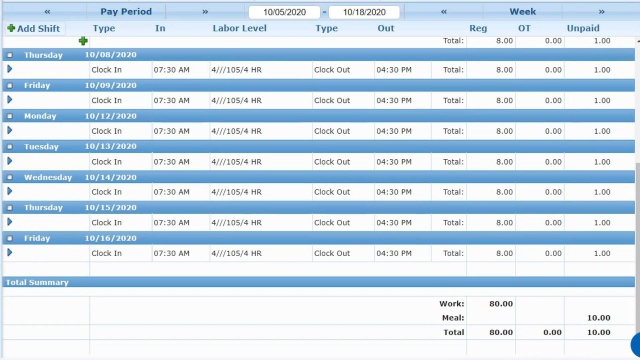This screenshot has width=640, height=360.
Task: Collapse Tuesday 10/13/2020 section
Action: [10, 147]
